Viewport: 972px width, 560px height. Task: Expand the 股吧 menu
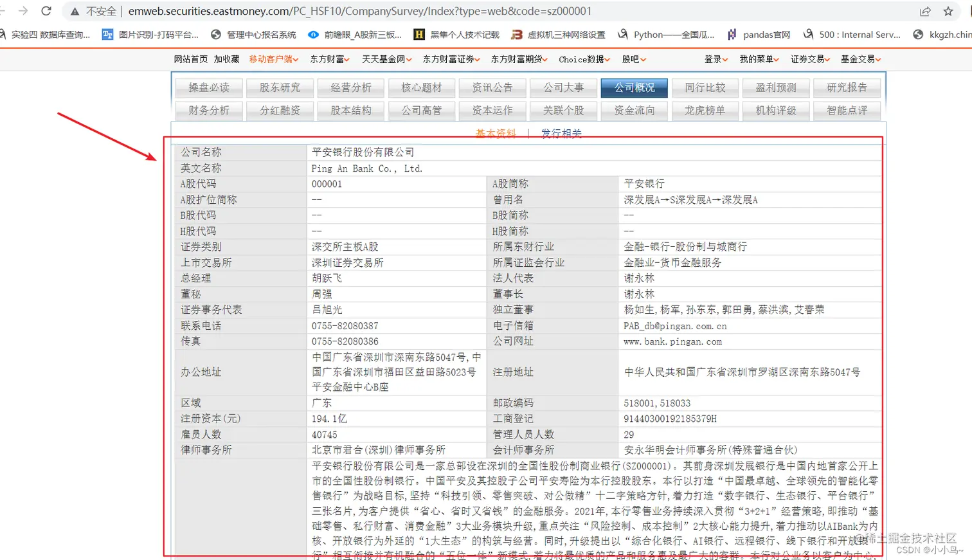coord(634,59)
